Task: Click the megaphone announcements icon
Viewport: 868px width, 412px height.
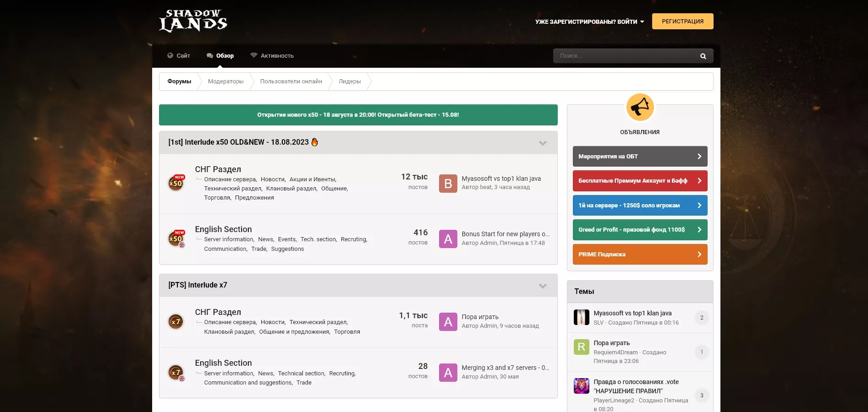Action: pyautogui.click(x=640, y=108)
